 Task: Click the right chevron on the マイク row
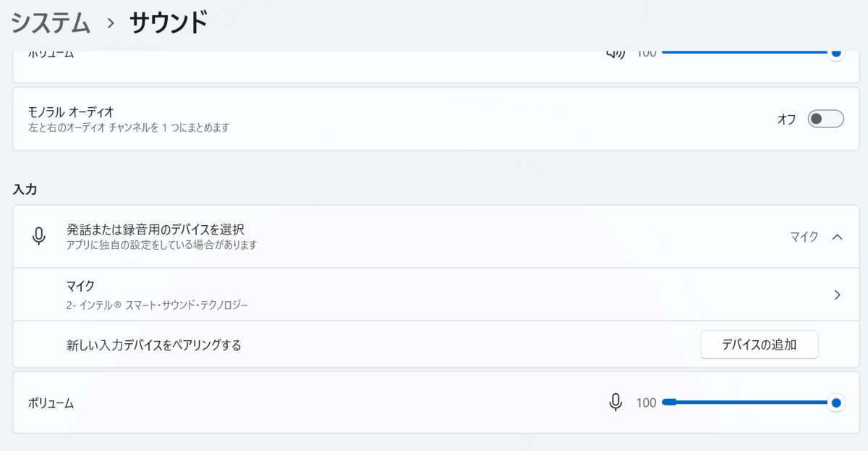click(837, 295)
